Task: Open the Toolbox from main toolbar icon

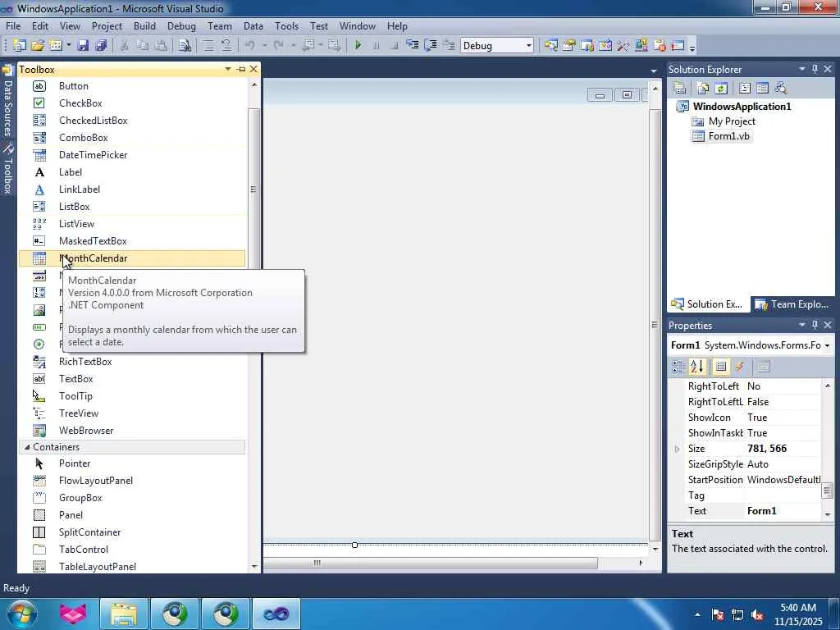Action: point(623,46)
